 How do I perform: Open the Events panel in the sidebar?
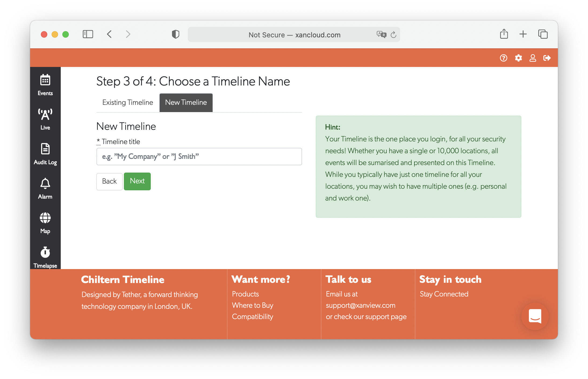tap(45, 85)
